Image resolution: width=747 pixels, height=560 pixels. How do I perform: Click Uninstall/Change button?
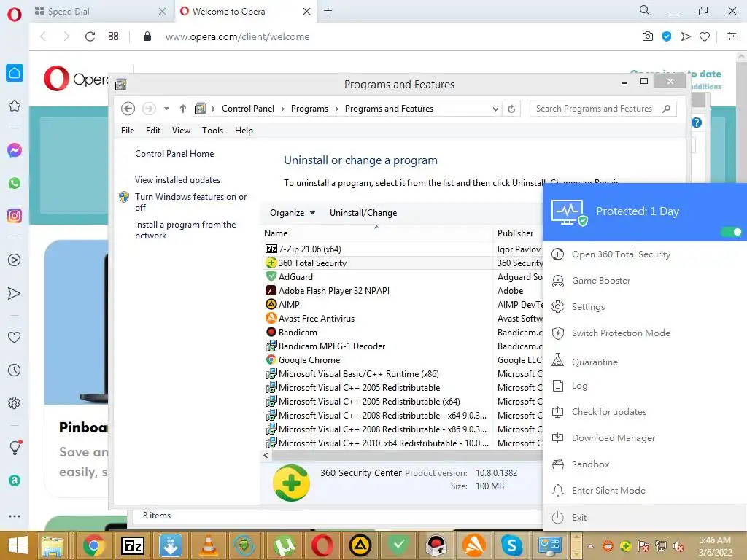[363, 213]
